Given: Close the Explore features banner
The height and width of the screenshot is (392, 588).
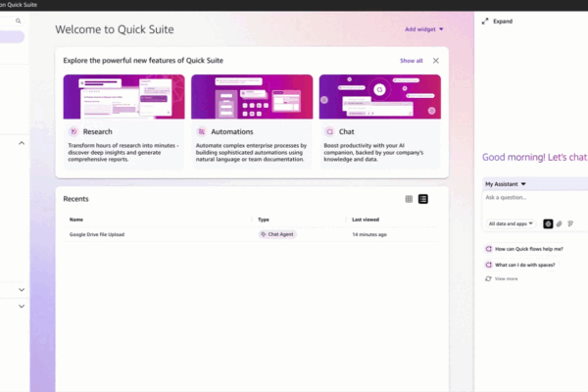Looking at the screenshot, I should (x=436, y=61).
